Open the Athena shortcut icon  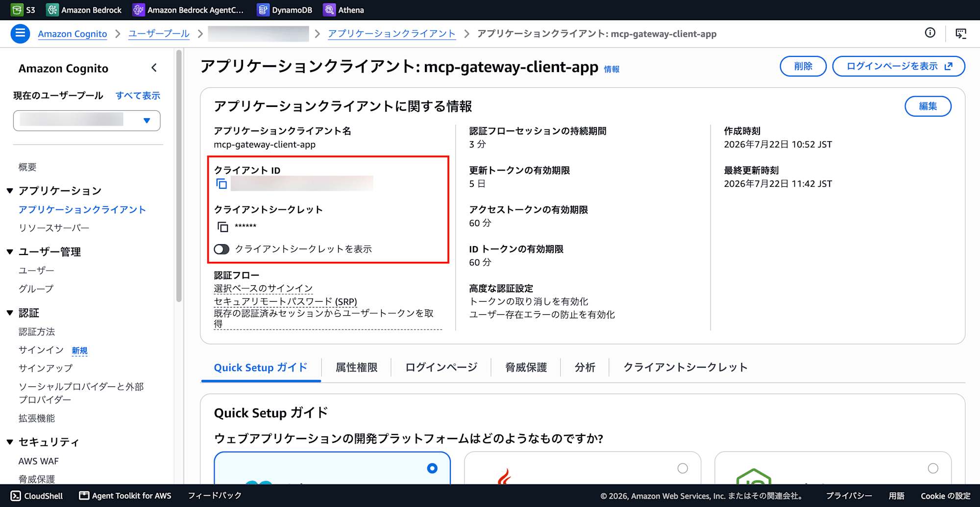[x=329, y=10]
